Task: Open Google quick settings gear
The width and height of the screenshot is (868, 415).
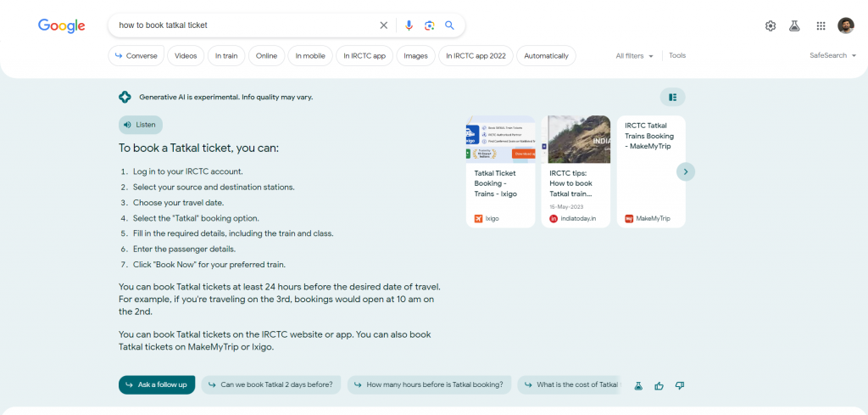Action: [771, 25]
